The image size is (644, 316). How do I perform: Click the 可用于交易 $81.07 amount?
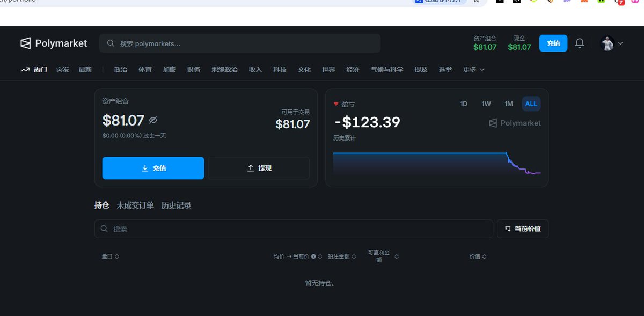292,124
